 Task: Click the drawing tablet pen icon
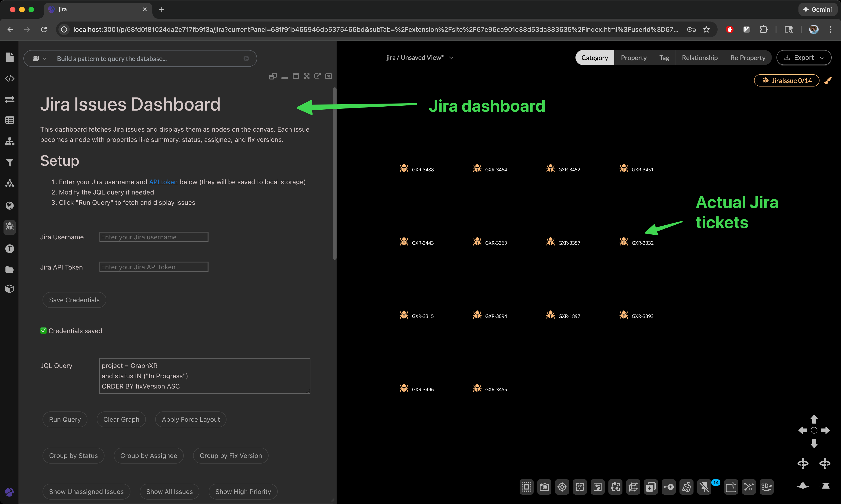point(731,487)
